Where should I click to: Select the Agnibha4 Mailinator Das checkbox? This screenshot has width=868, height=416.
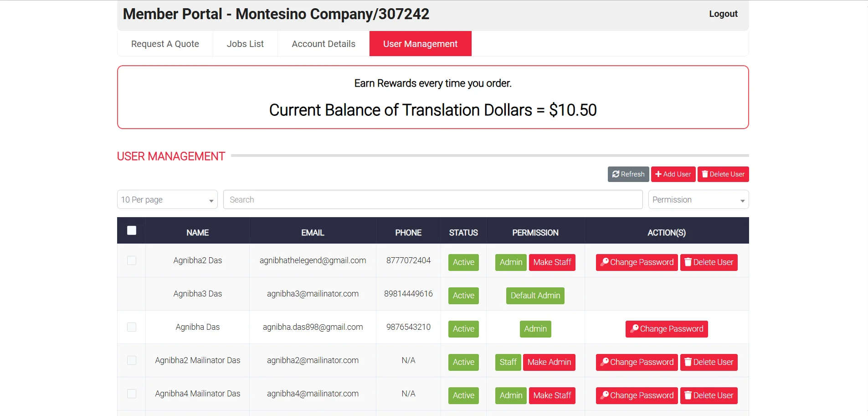tap(132, 394)
